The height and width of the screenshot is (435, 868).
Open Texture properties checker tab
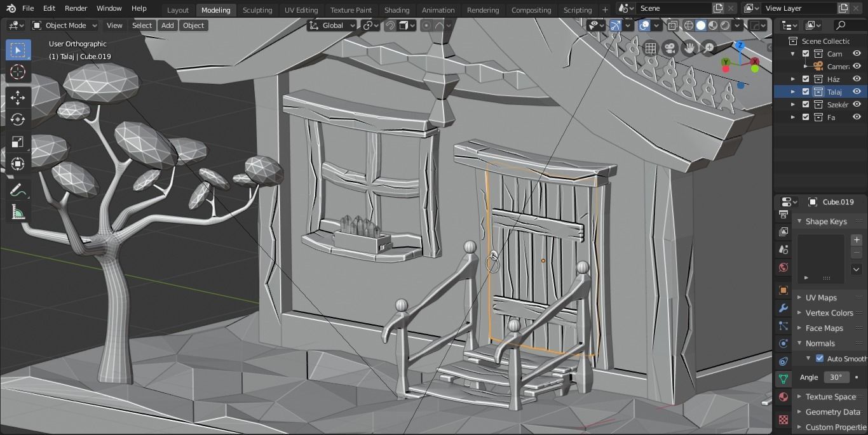[783, 420]
